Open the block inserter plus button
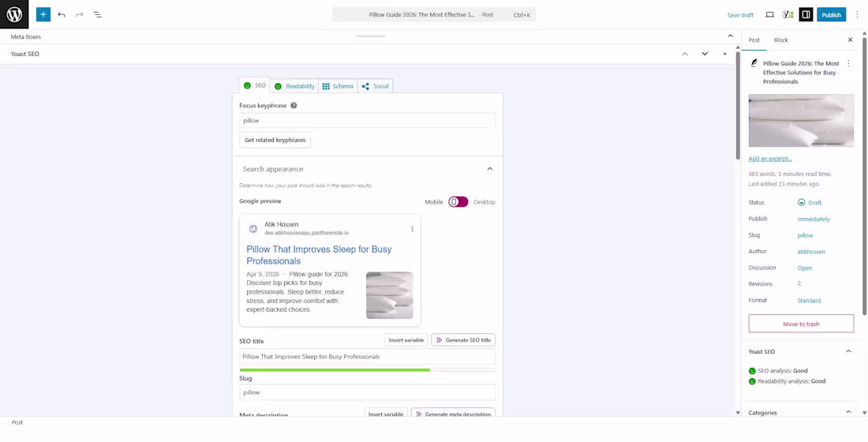This screenshot has width=868, height=442. pos(43,14)
